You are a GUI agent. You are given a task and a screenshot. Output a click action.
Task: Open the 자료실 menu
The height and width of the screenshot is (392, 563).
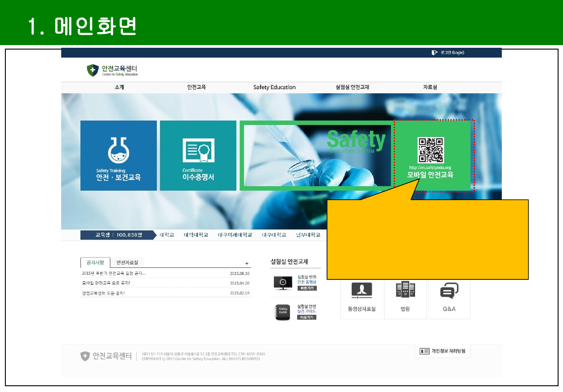(430, 88)
